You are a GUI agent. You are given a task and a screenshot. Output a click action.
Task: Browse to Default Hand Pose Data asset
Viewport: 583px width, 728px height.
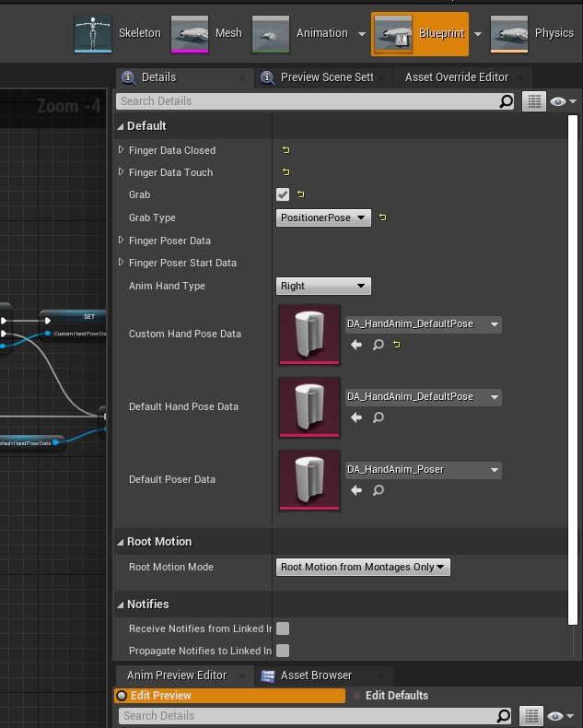[379, 417]
